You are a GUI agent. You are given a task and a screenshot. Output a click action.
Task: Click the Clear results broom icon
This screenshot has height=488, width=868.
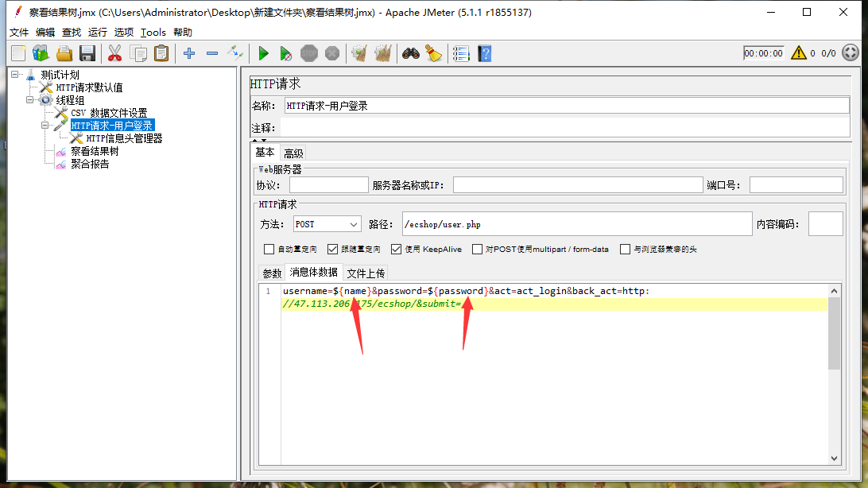(359, 54)
